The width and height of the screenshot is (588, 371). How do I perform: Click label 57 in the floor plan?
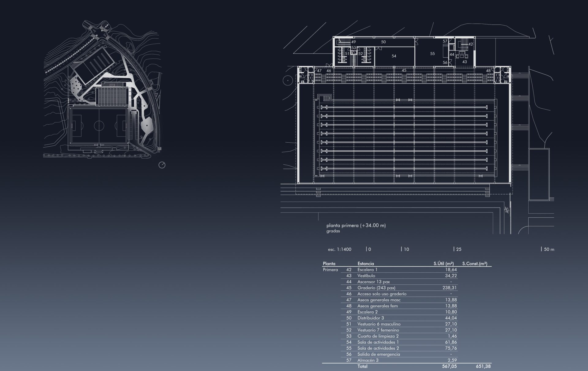coord(445,41)
